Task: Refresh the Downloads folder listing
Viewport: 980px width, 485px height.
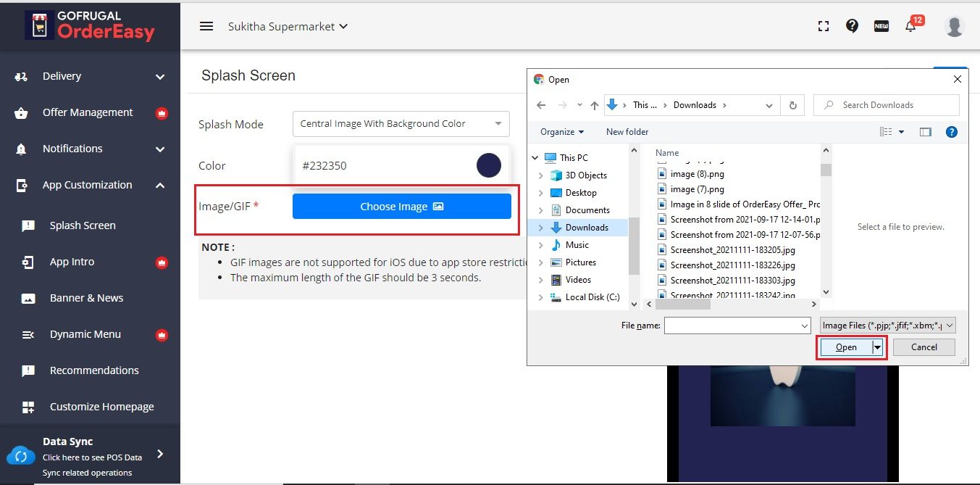Action: pyautogui.click(x=792, y=105)
